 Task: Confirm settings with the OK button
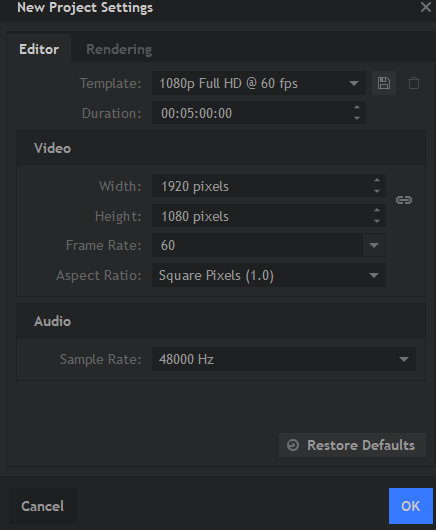pyautogui.click(x=411, y=506)
